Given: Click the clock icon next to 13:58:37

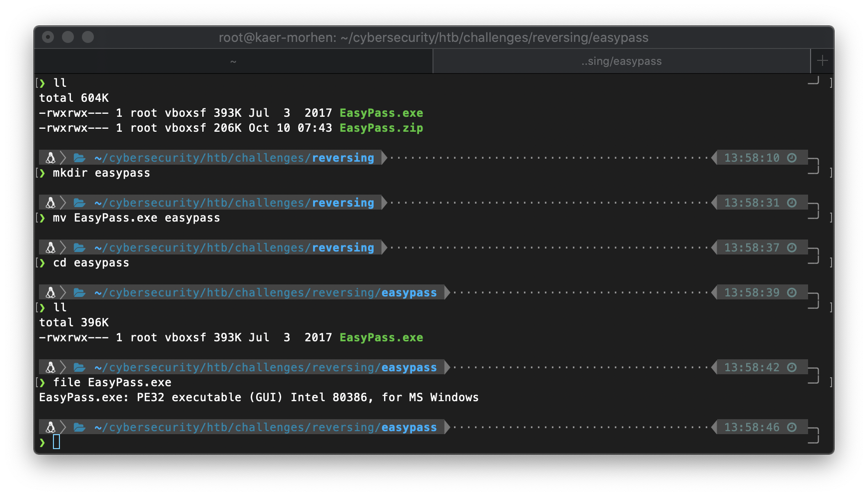Looking at the screenshot, I should pyautogui.click(x=792, y=248).
